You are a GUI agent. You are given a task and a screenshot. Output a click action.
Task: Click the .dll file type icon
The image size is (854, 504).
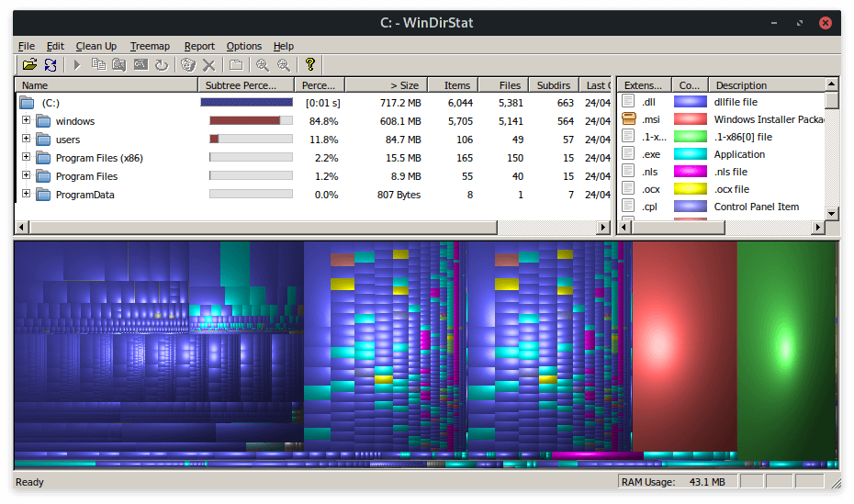628,101
